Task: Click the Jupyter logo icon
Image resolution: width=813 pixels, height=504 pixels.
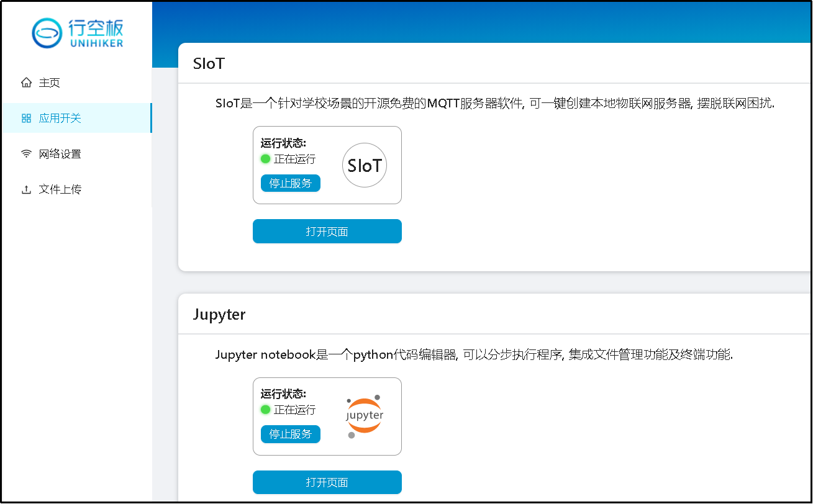Action: pos(365,416)
